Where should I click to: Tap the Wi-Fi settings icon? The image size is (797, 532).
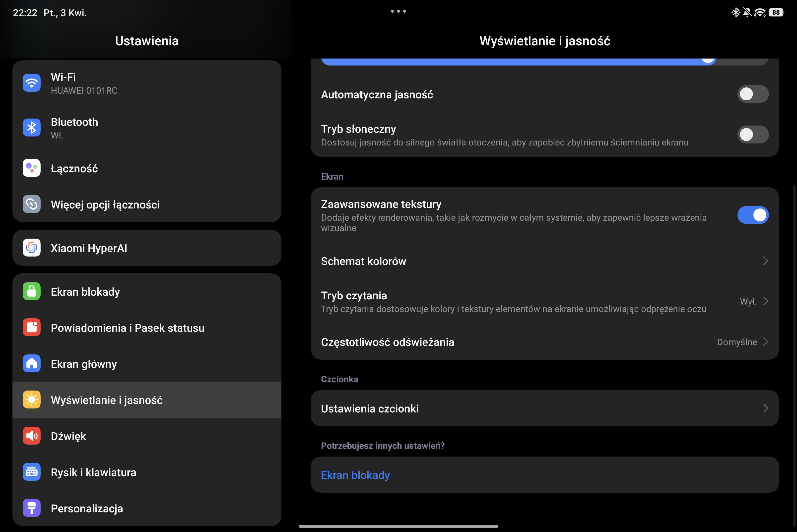tap(32, 83)
